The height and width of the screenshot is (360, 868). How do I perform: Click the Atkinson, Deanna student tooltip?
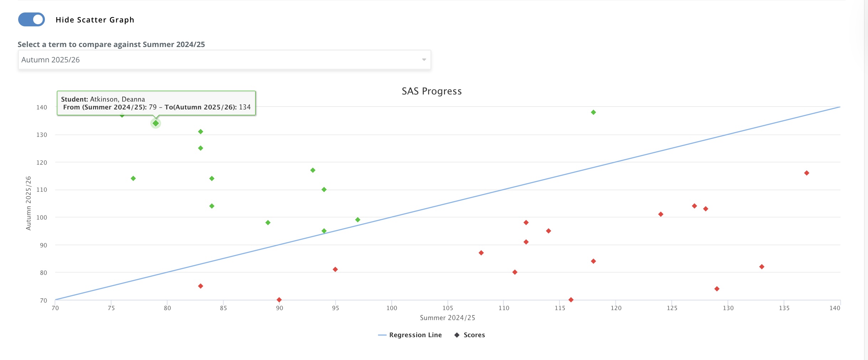tap(156, 103)
